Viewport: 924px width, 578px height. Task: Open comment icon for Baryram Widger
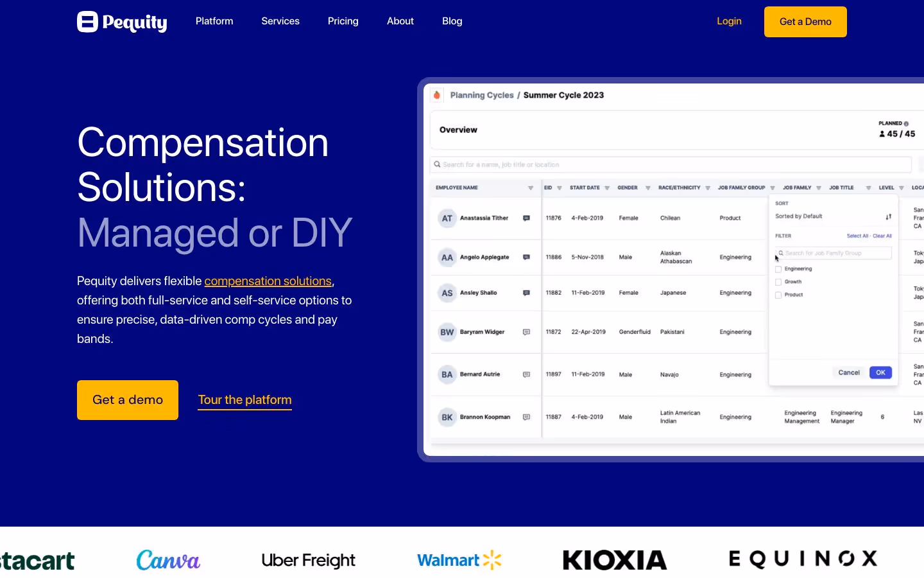tap(526, 332)
